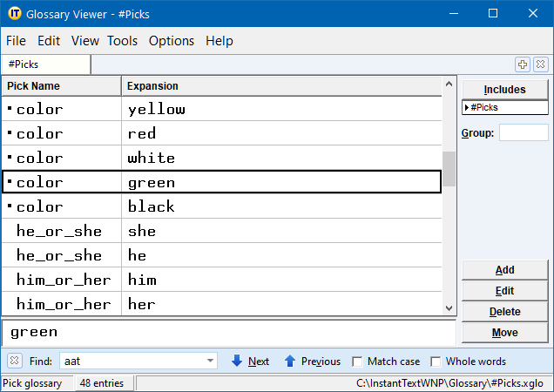The height and width of the screenshot is (392, 554).
Task: Open the Tools menu
Action: click(x=122, y=41)
